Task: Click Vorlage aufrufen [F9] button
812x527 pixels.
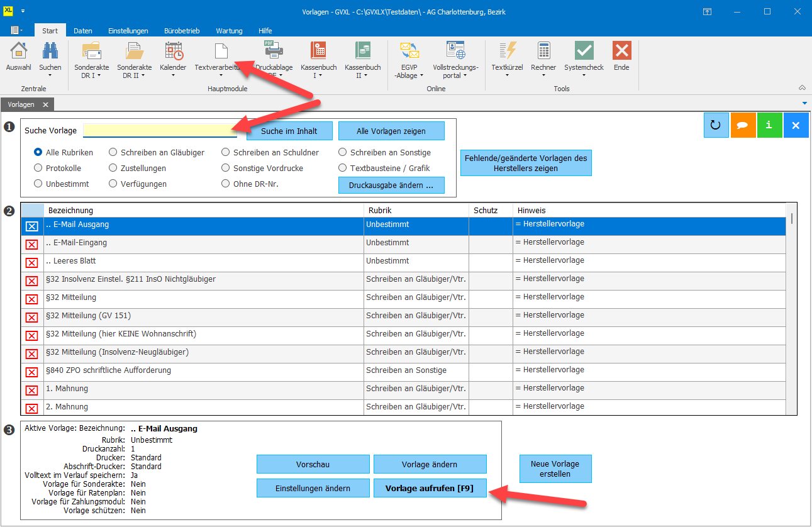Action: click(x=430, y=488)
